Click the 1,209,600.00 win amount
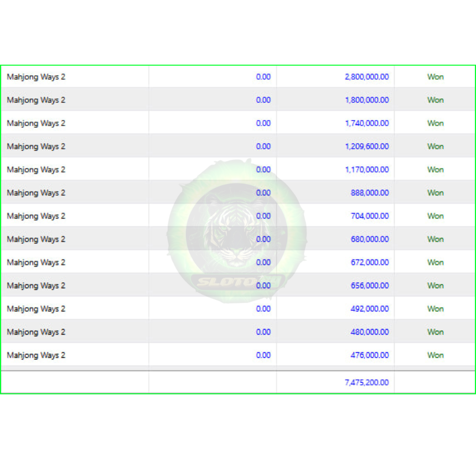Viewport: 476px width, 459px height. pos(367,146)
